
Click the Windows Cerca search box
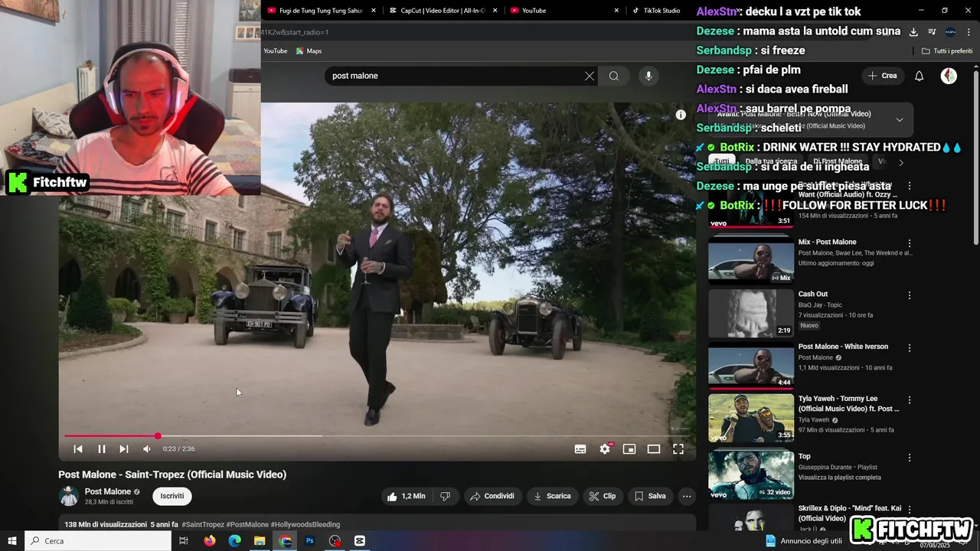[98, 541]
